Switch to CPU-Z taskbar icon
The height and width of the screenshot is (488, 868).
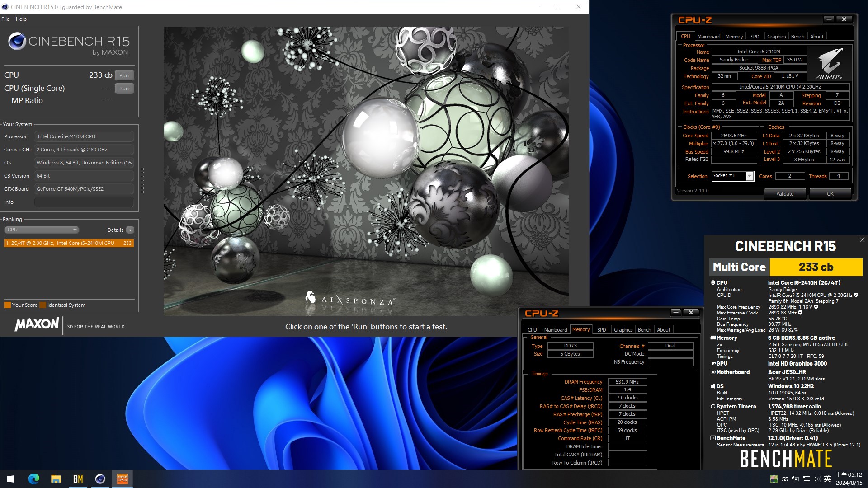point(122,479)
